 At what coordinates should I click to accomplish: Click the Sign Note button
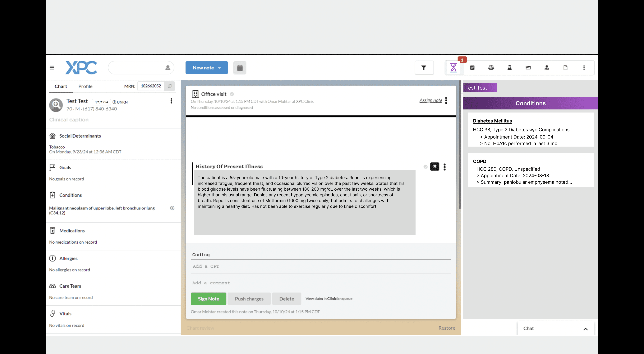(x=208, y=299)
